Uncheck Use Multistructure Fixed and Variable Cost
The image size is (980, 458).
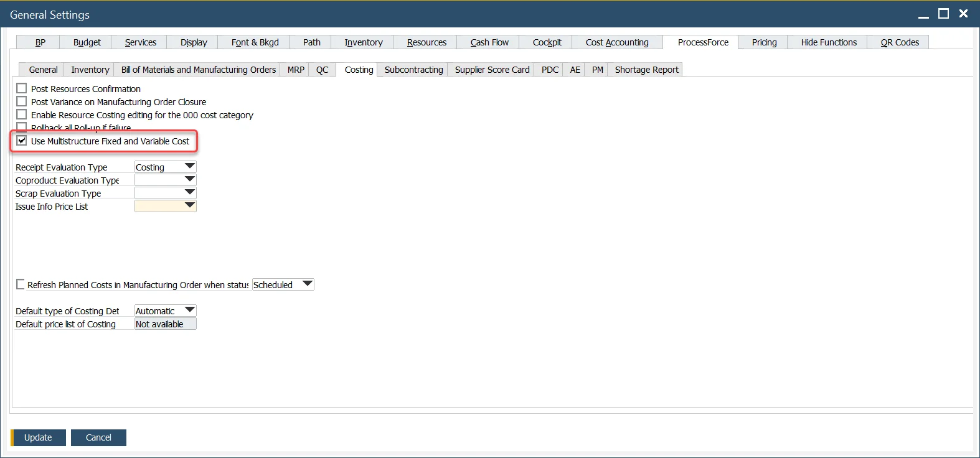22,141
